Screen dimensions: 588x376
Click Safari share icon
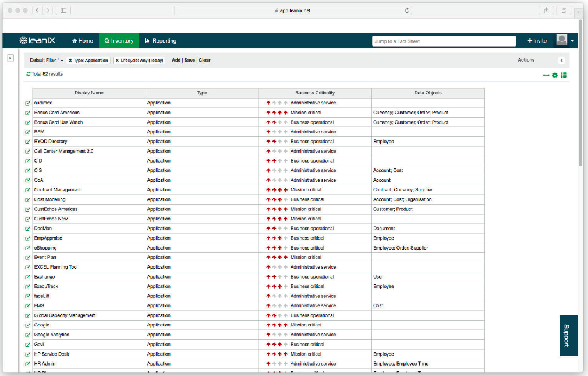click(x=547, y=10)
